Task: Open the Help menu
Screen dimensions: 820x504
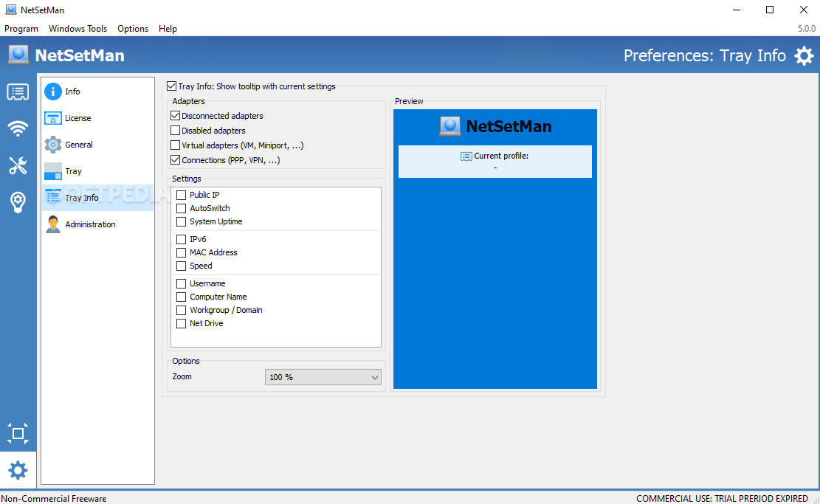Action: [x=168, y=29]
